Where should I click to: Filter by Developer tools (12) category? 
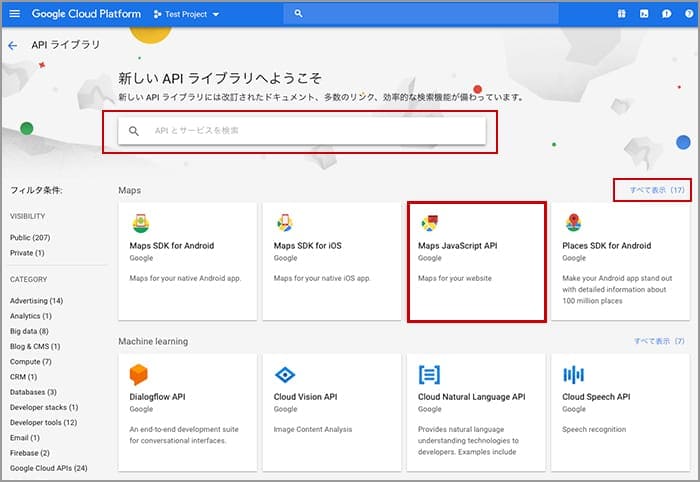(x=43, y=422)
